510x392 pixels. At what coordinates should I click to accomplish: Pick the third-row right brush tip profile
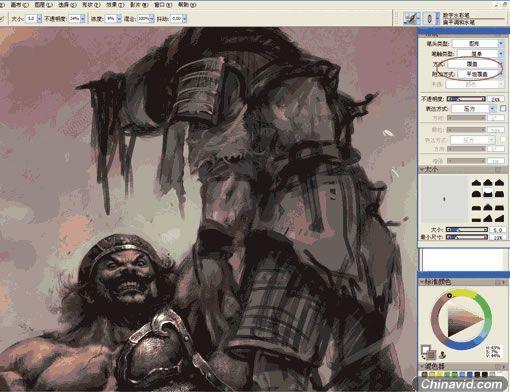click(499, 207)
